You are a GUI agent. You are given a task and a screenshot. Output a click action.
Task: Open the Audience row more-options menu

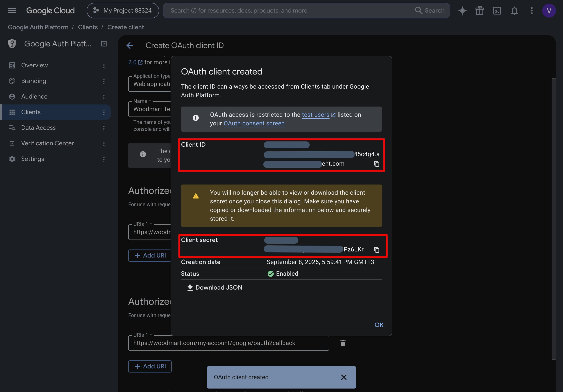point(104,97)
